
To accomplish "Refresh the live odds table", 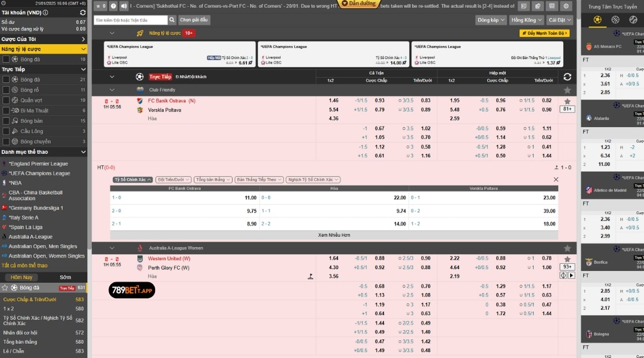I will click(x=567, y=77).
